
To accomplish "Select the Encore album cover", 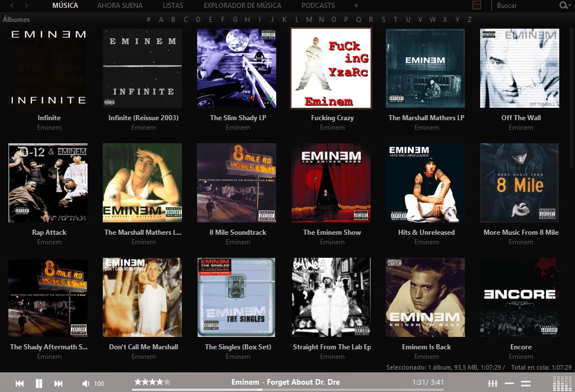I will (x=519, y=297).
